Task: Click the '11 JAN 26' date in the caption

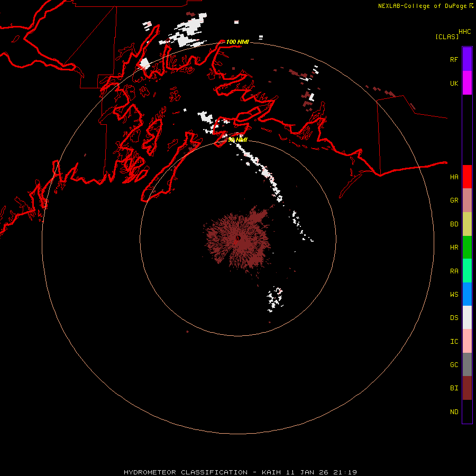Action: (x=307, y=472)
